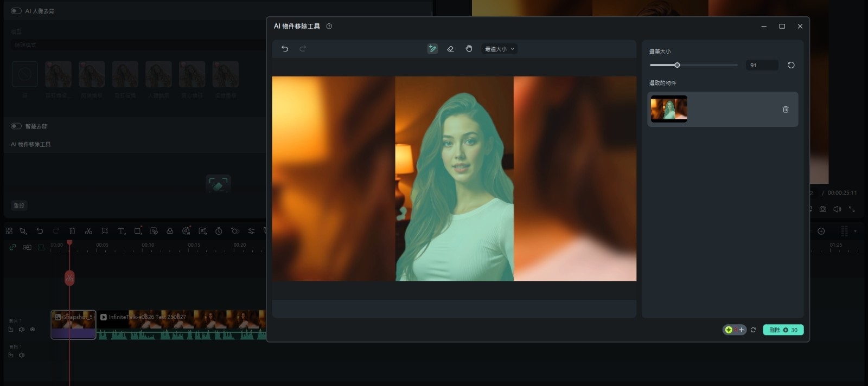
Task: Click AI 物件移除工具 launch icon in background panel
Action: tap(218, 184)
